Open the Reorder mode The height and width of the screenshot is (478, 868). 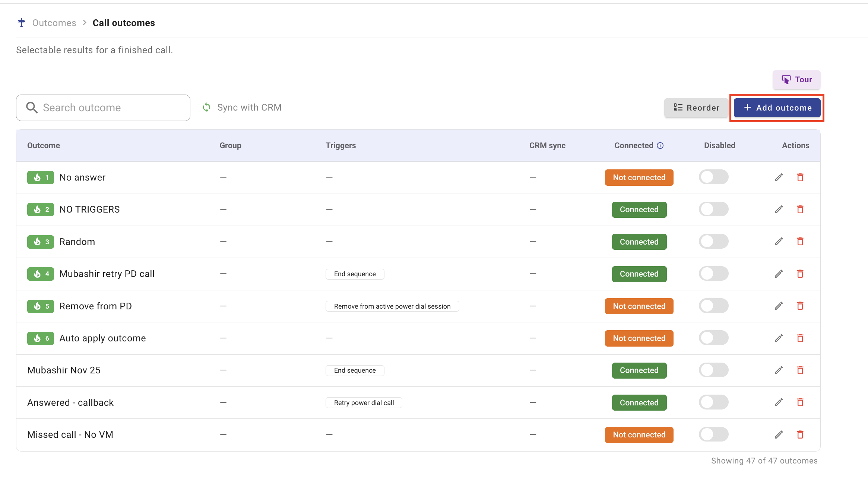(x=696, y=108)
